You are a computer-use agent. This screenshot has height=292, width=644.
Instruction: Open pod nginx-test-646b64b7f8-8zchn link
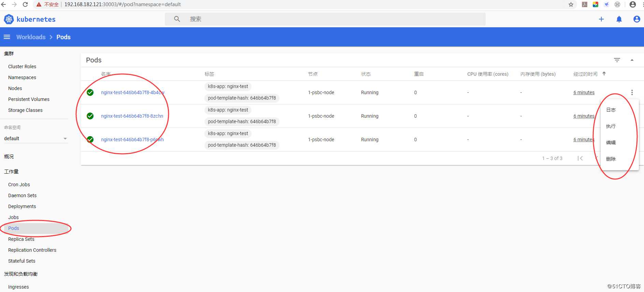[132, 116]
